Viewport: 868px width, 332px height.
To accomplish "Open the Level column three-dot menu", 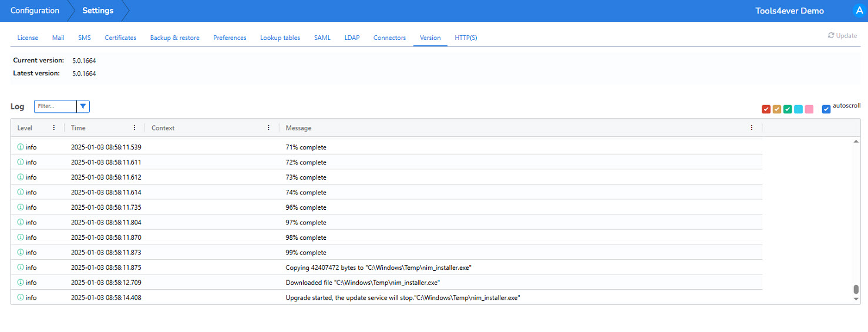I will (x=54, y=128).
